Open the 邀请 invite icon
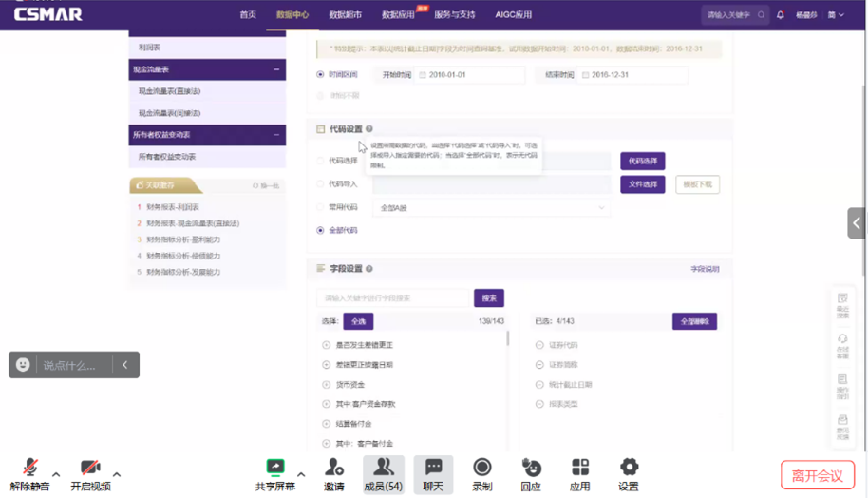The width and height of the screenshot is (868, 498). (x=334, y=468)
